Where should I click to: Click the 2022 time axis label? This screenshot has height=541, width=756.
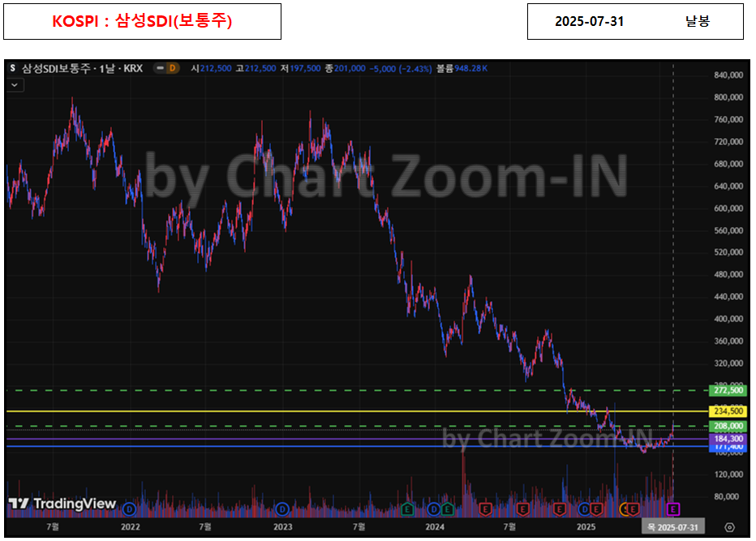(130, 527)
